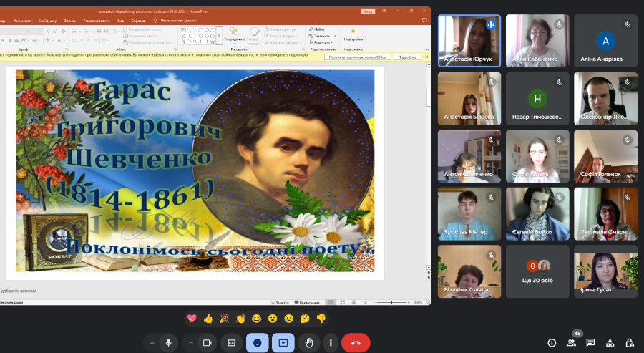Open the Эффекты фигуры dropdown
The image size is (644, 353).
283,42
